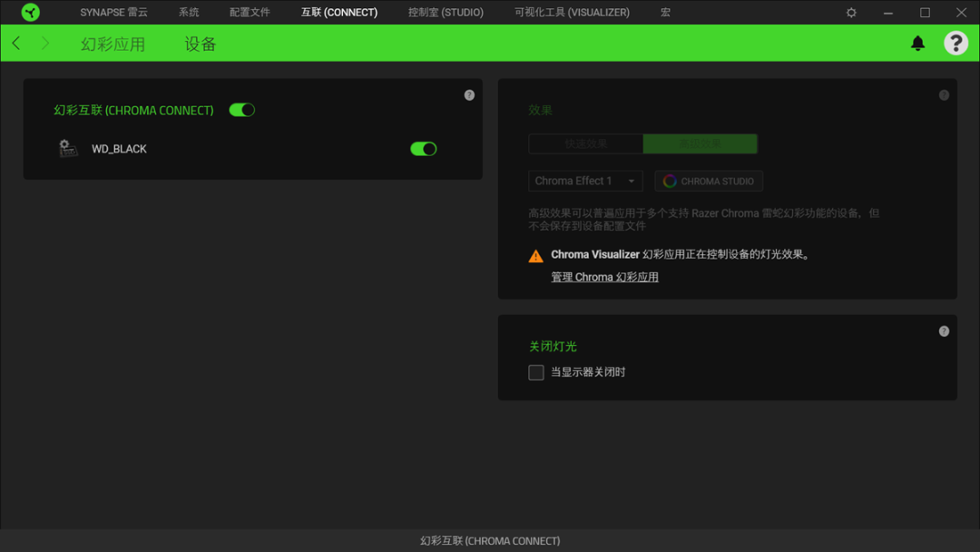Open the 控制室 (STUDIO) tab

click(446, 13)
